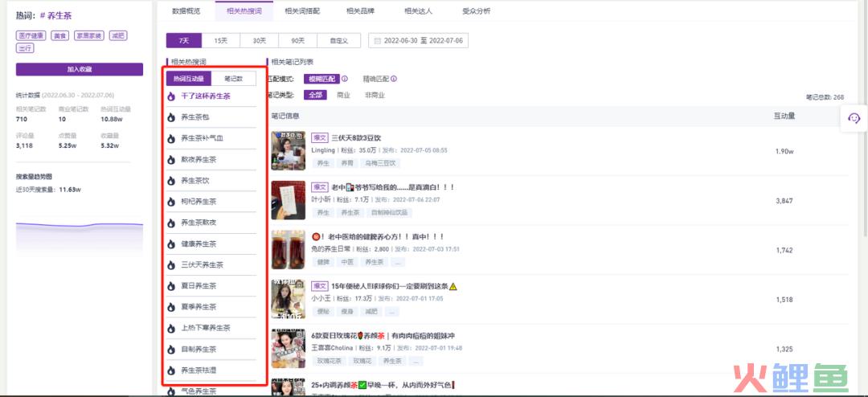Filter note type by 商业
Image resolution: width=868 pixels, height=397 pixels.
(344, 96)
